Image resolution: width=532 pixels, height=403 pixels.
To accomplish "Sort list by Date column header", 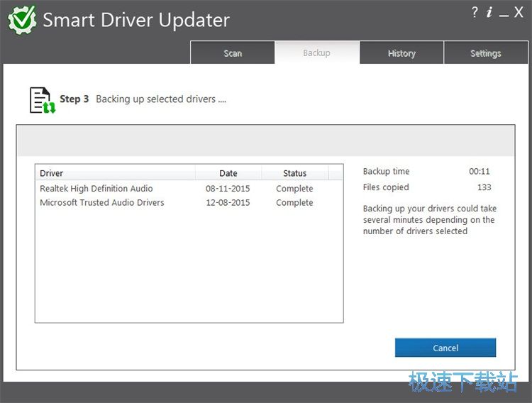I will pyautogui.click(x=228, y=173).
